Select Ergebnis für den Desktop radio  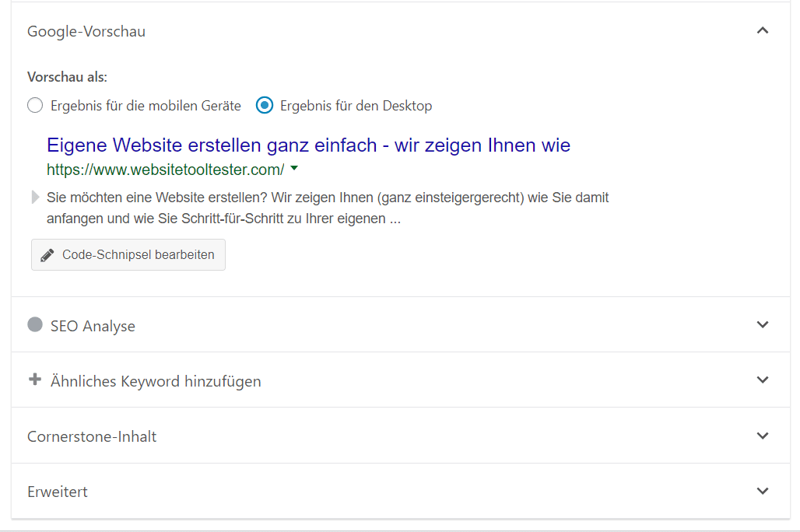tap(265, 106)
